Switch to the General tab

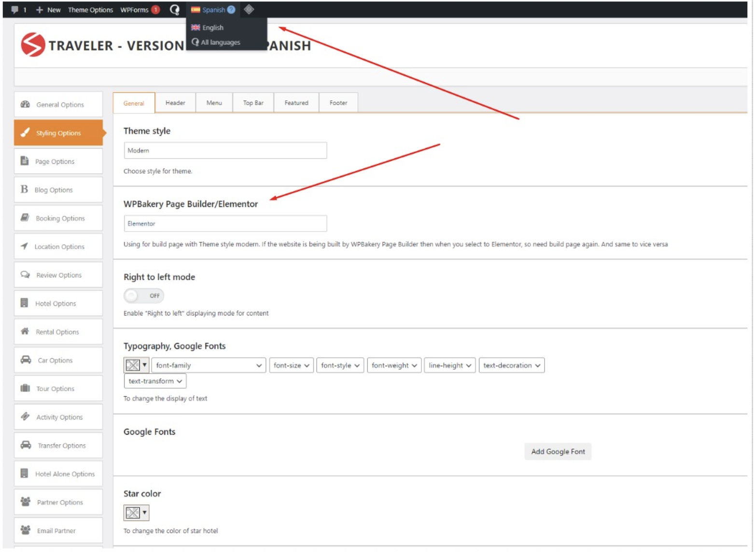(x=134, y=103)
